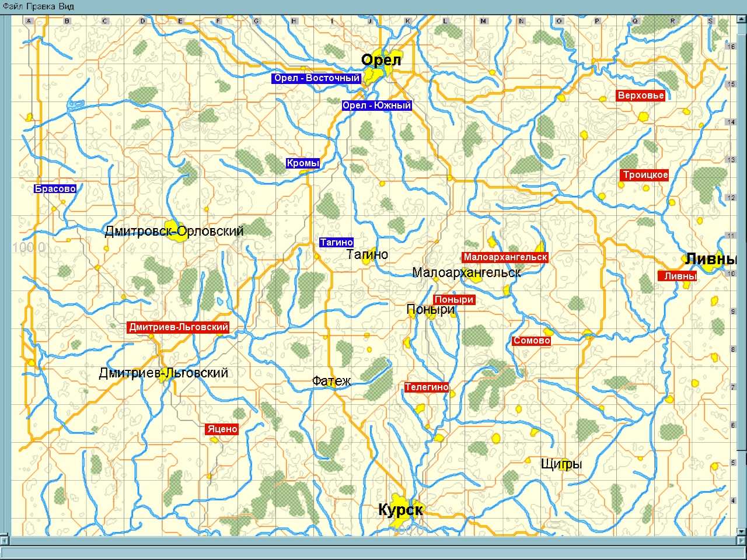Click the red Дмитриев-Льговский marker label
Viewport: 747px width, 560px height.
tap(178, 327)
